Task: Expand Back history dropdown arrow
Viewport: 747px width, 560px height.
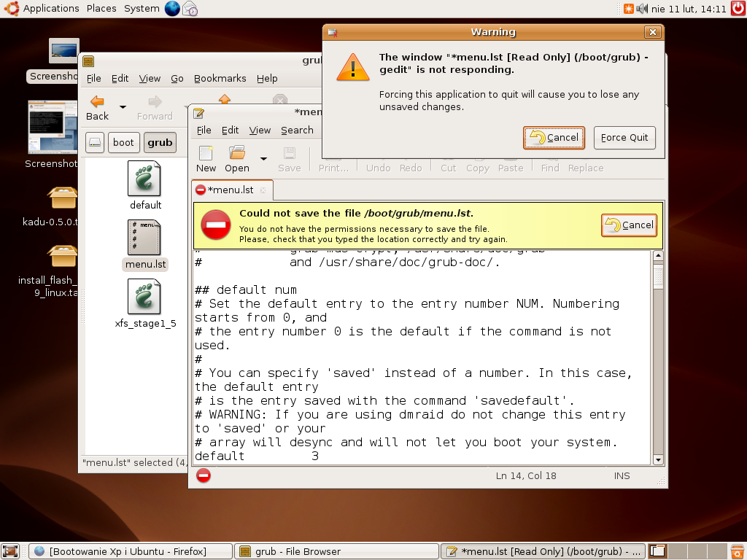Action: coord(123,106)
